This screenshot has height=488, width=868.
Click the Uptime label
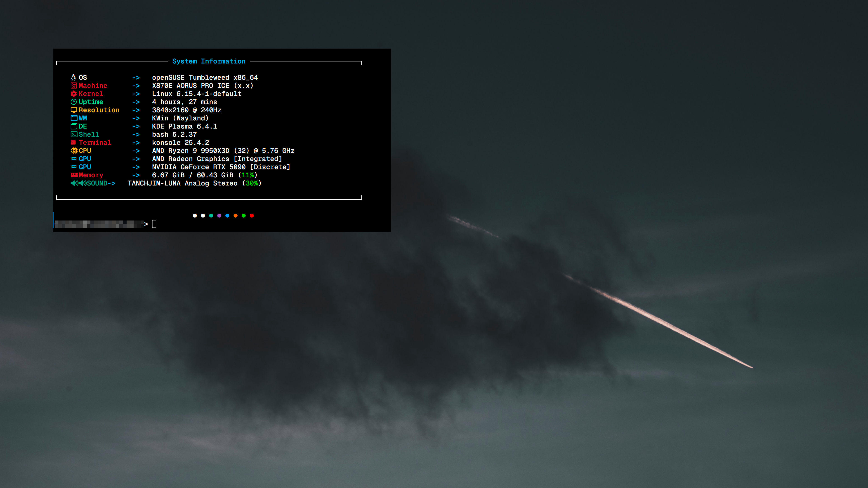[x=91, y=102]
